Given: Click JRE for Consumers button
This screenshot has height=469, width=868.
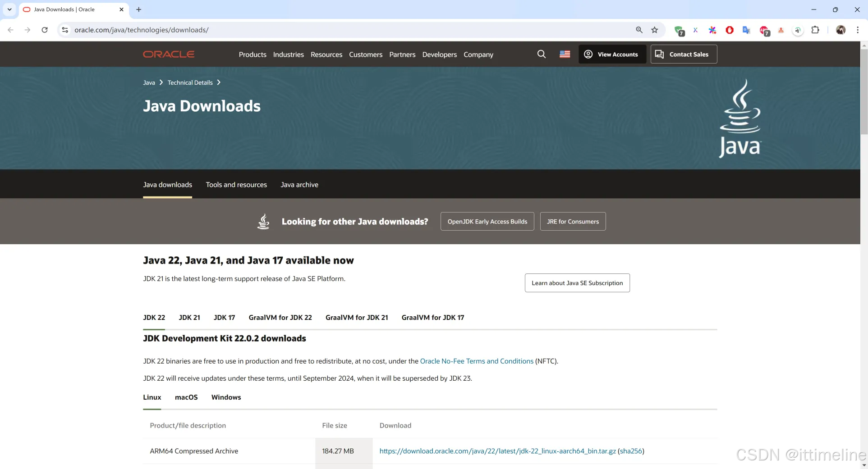Looking at the screenshot, I should point(573,221).
